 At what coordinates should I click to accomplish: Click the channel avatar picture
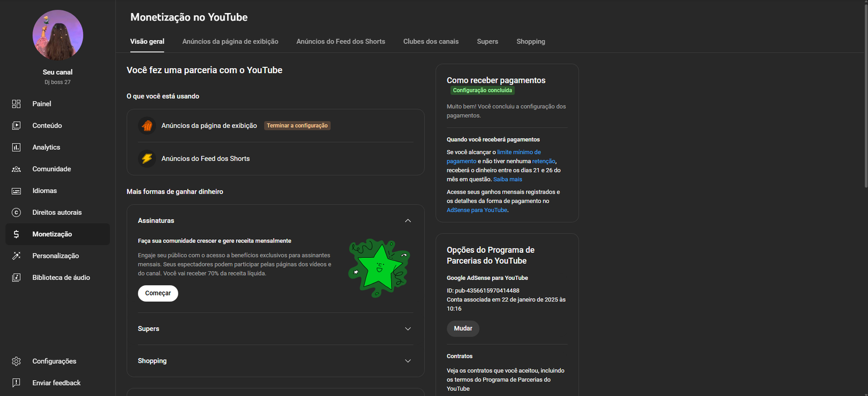coord(58,35)
